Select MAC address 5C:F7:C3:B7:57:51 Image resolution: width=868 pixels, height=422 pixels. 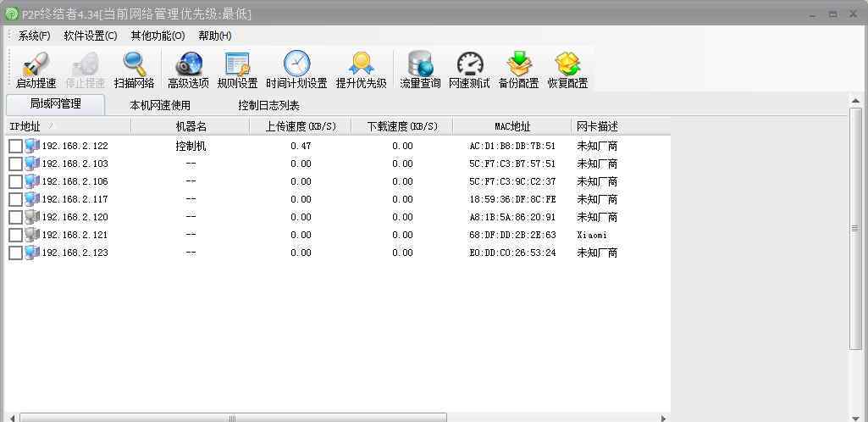coord(512,164)
